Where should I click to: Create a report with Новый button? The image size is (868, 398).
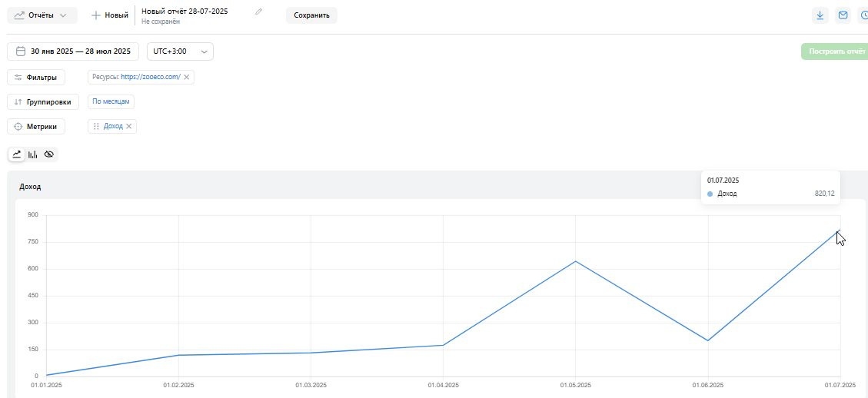[x=110, y=15]
